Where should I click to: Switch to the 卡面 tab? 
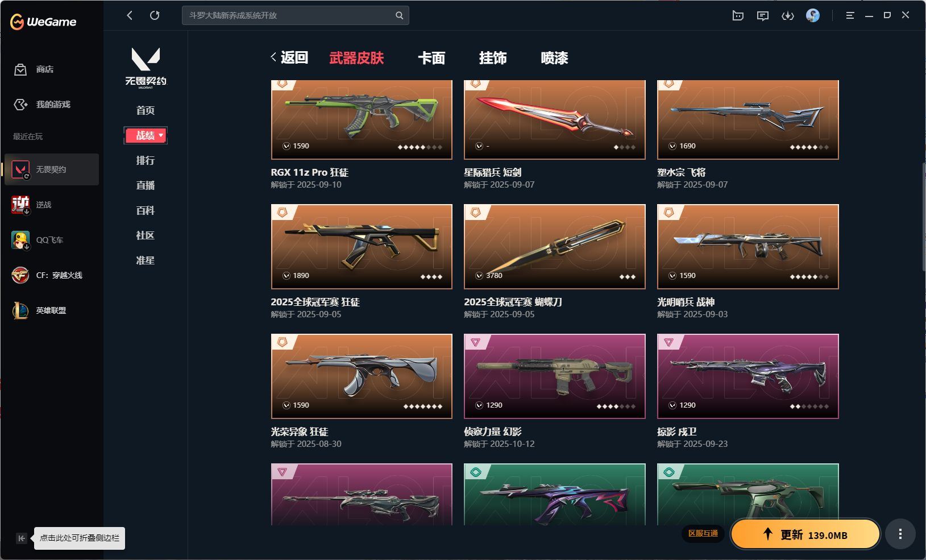(431, 58)
